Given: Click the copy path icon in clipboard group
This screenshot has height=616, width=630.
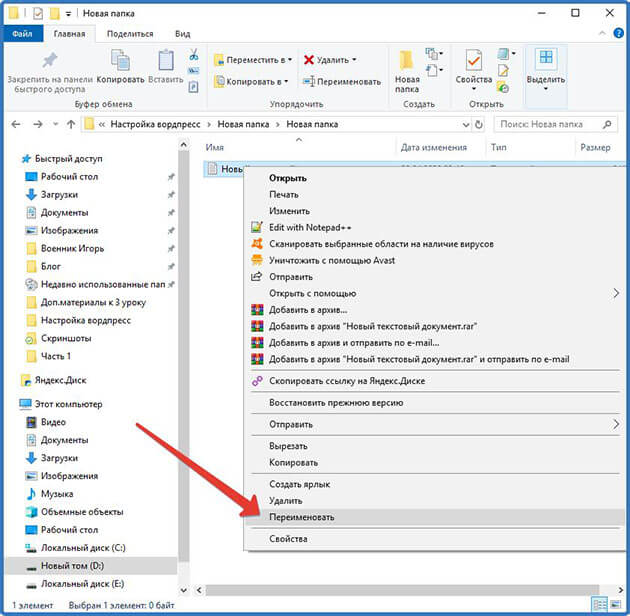Looking at the screenshot, I should point(194,71).
